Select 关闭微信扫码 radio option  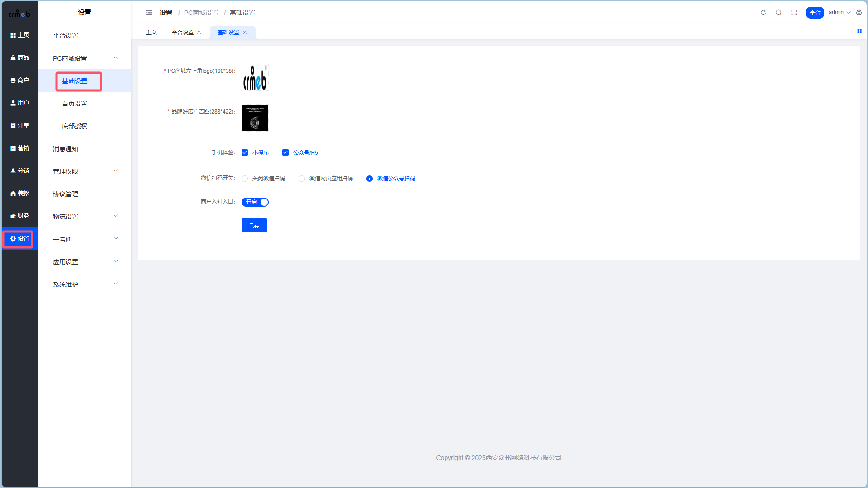click(x=245, y=179)
